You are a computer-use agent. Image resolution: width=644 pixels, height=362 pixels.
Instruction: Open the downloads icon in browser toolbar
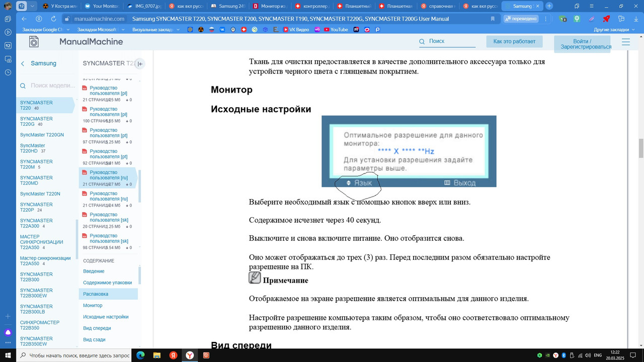coord(636,18)
